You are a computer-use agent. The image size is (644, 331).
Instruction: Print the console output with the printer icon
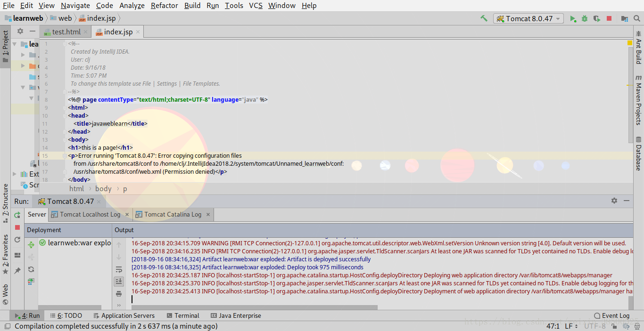click(119, 294)
